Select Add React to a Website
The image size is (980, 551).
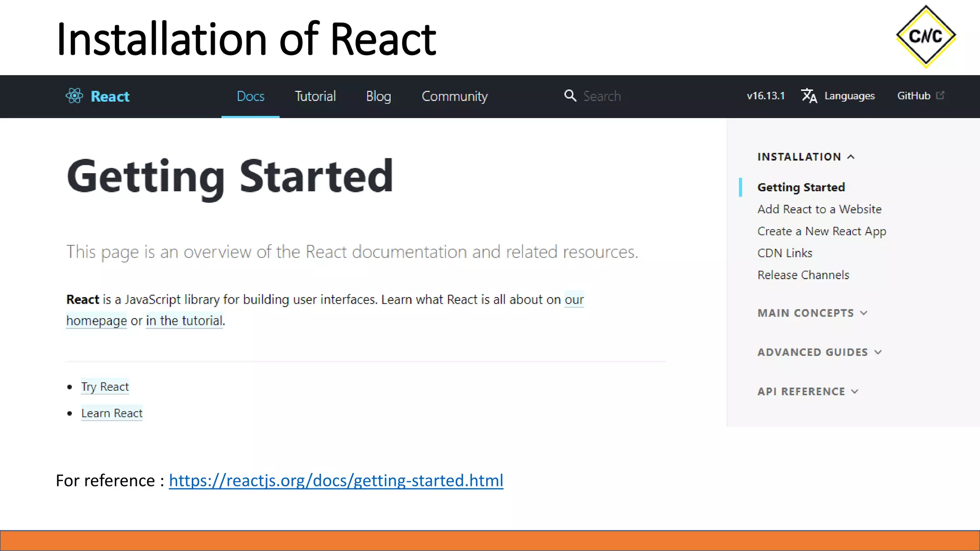click(819, 209)
